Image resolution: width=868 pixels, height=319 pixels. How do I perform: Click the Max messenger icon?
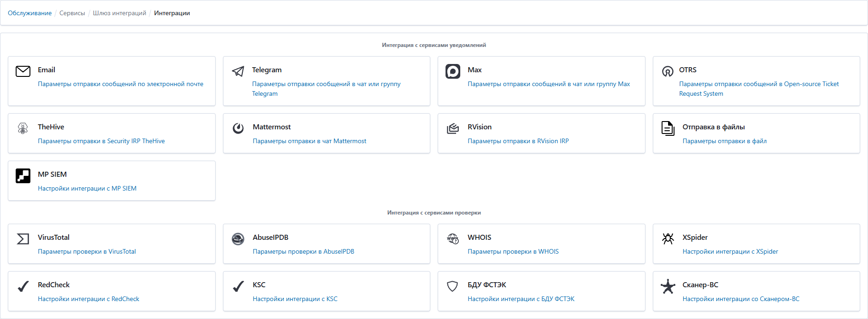[453, 71]
